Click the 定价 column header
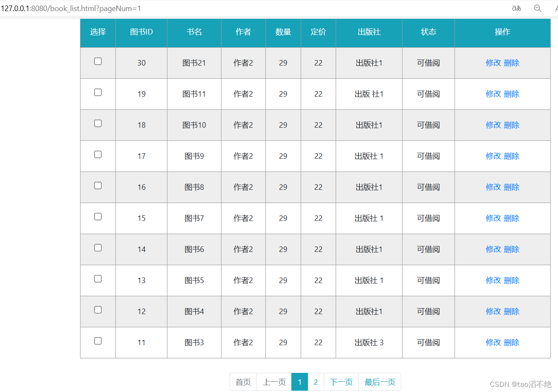This screenshot has width=558, height=392. (318, 32)
